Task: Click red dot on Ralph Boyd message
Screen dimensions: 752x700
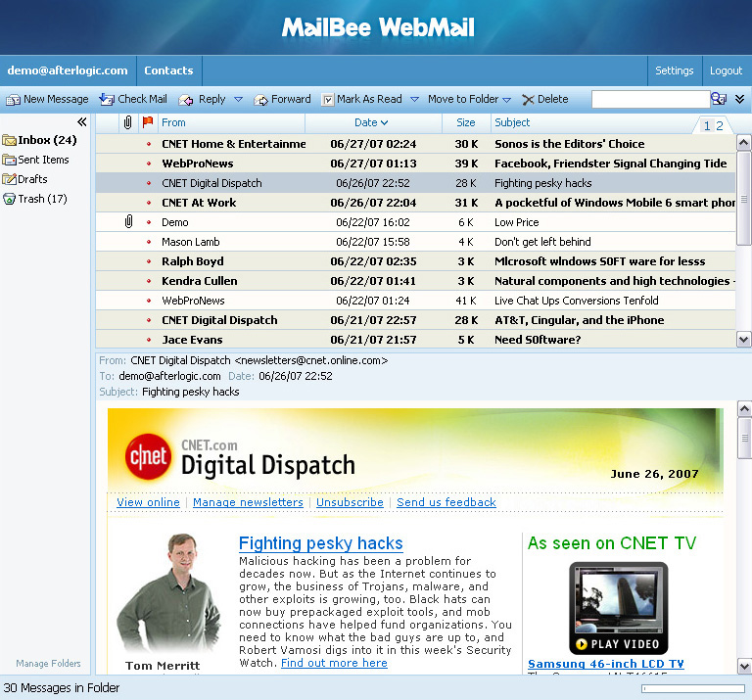Action: coord(149,261)
